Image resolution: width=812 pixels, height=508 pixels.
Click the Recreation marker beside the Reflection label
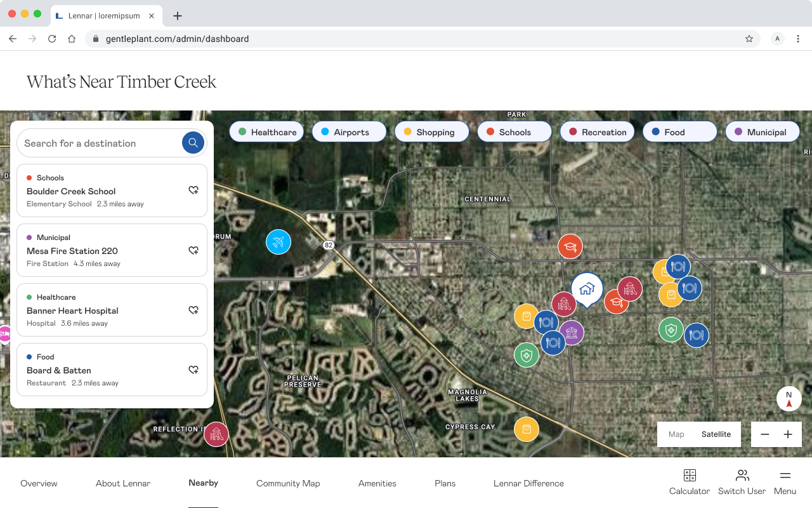(216, 434)
